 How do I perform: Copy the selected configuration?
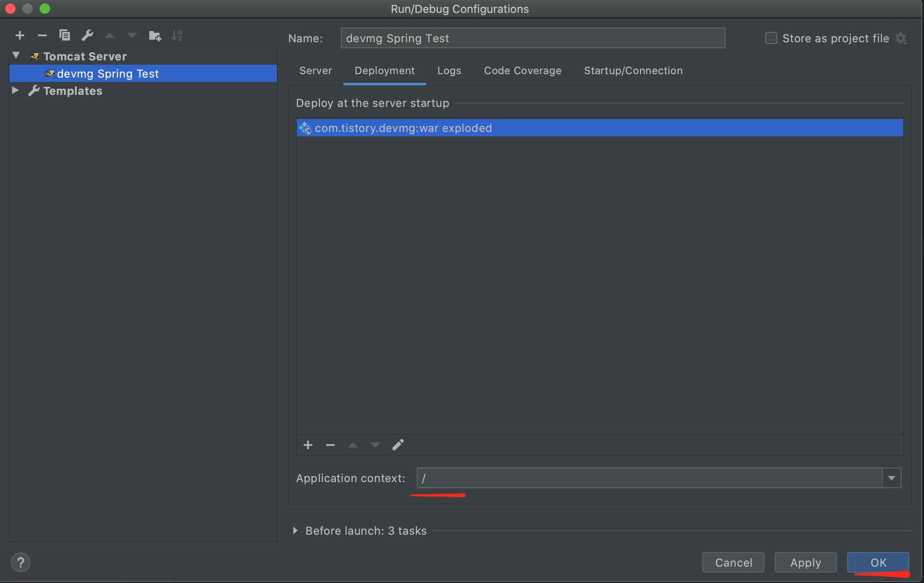(x=65, y=35)
